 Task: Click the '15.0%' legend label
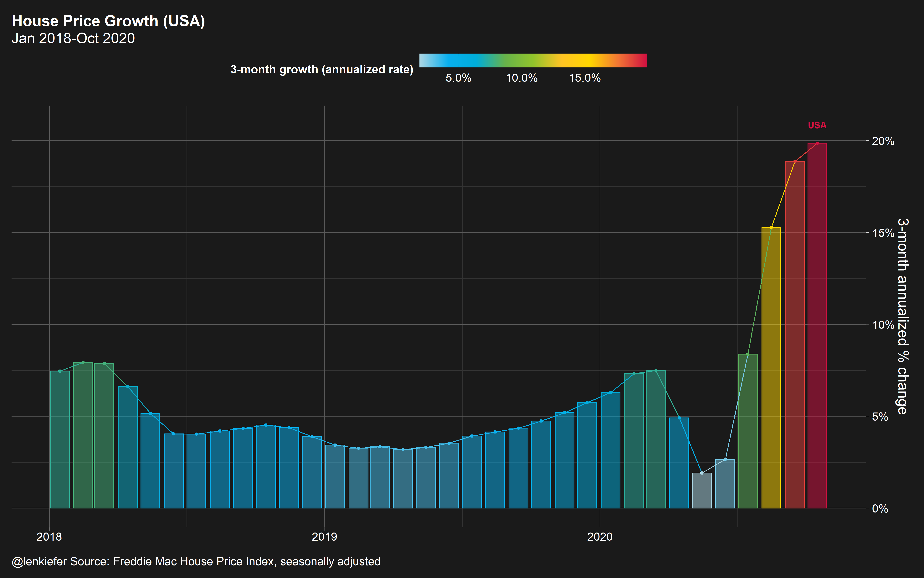(585, 78)
